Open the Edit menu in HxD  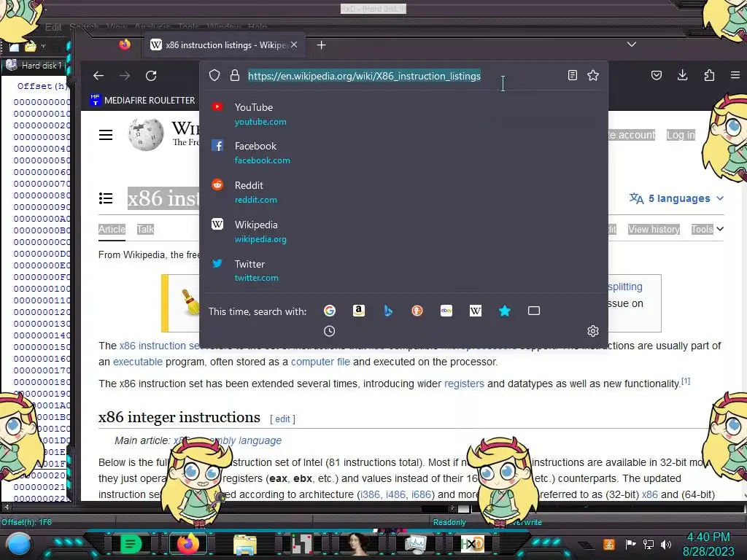[x=53, y=27]
